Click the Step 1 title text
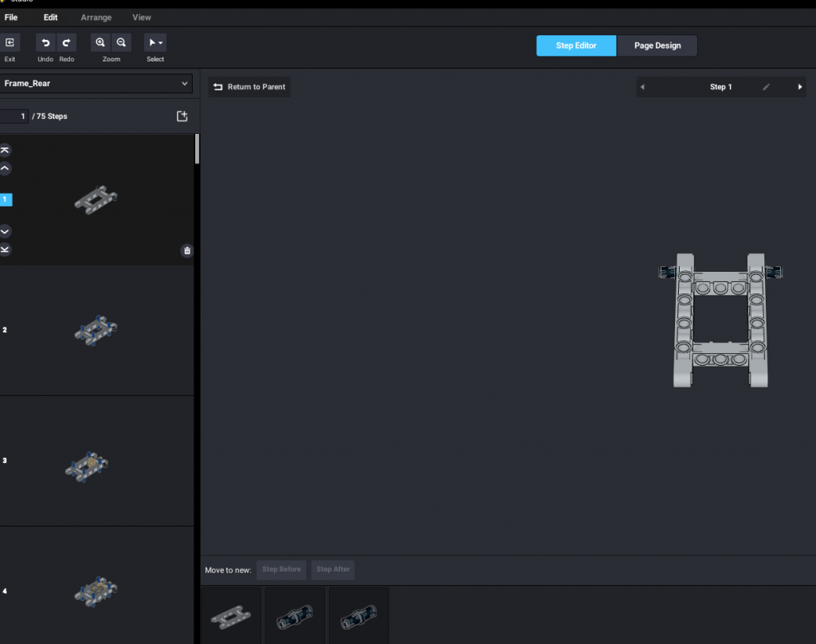The image size is (816, 644). click(x=720, y=87)
